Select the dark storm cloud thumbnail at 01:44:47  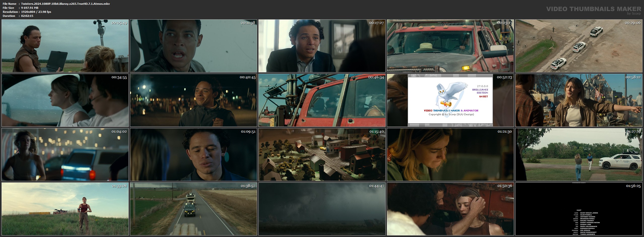[x=322, y=209]
